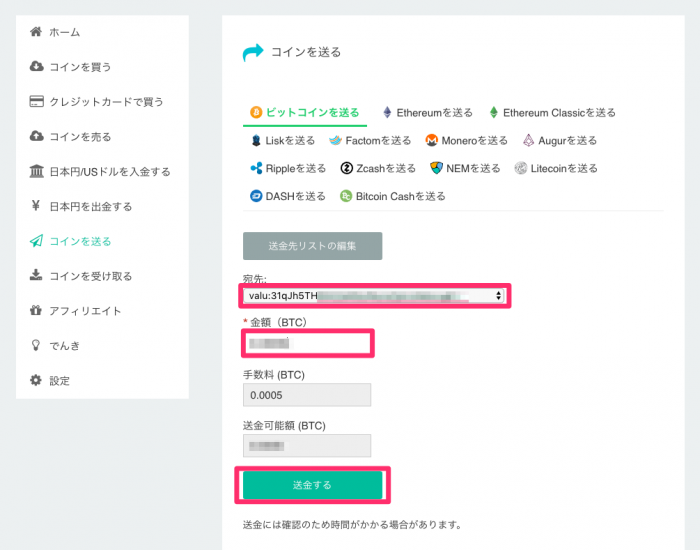Viewport: 700px width, 550px height.
Task: Open コインを受け取る in the sidebar
Action: pyautogui.click(x=91, y=276)
